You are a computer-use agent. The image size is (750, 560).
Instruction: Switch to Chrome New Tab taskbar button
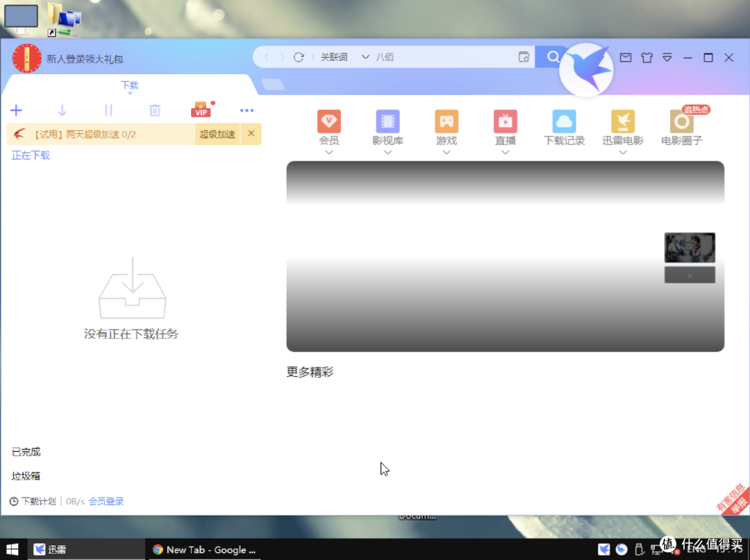(x=205, y=550)
